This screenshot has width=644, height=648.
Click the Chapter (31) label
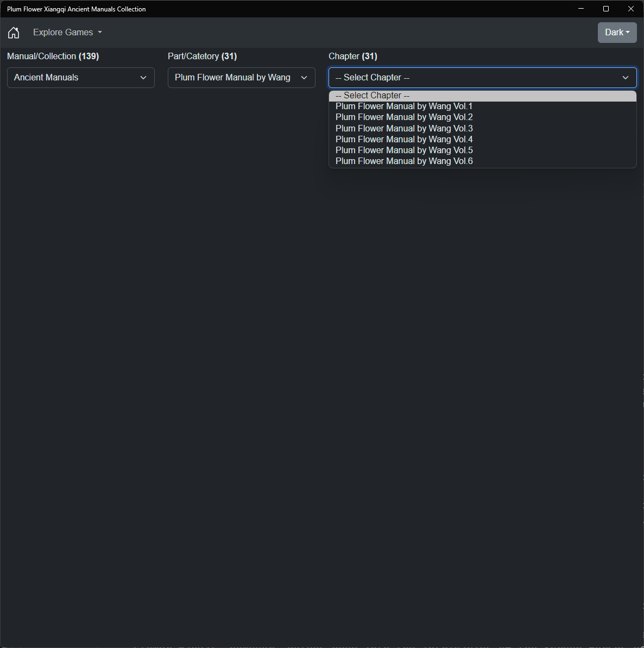pyautogui.click(x=353, y=56)
